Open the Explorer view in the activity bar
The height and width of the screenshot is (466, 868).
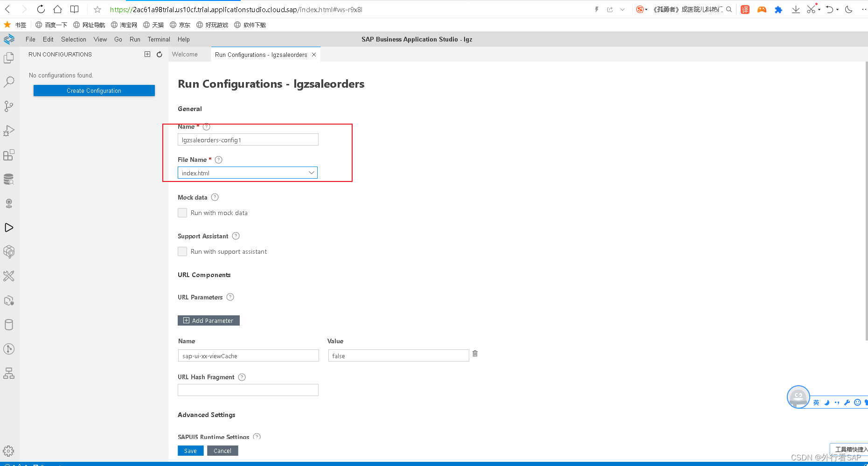pyautogui.click(x=9, y=58)
